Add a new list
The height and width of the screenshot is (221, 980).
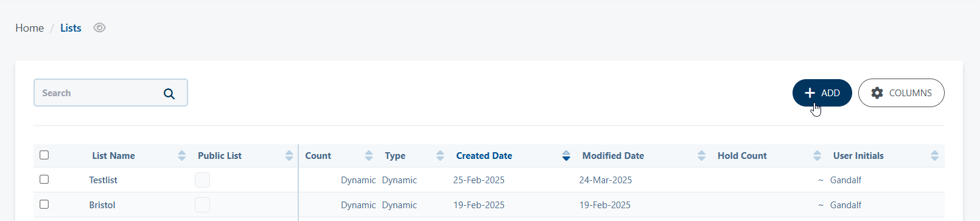(x=822, y=93)
